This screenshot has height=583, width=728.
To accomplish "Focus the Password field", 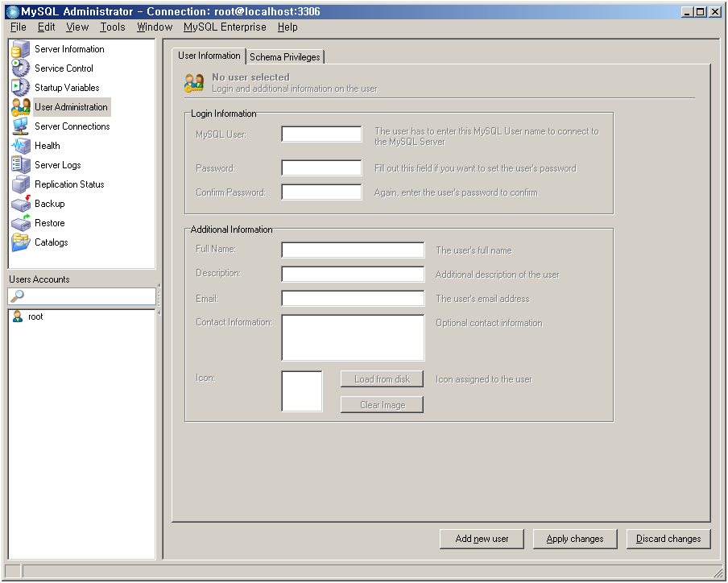I will pyautogui.click(x=321, y=168).
